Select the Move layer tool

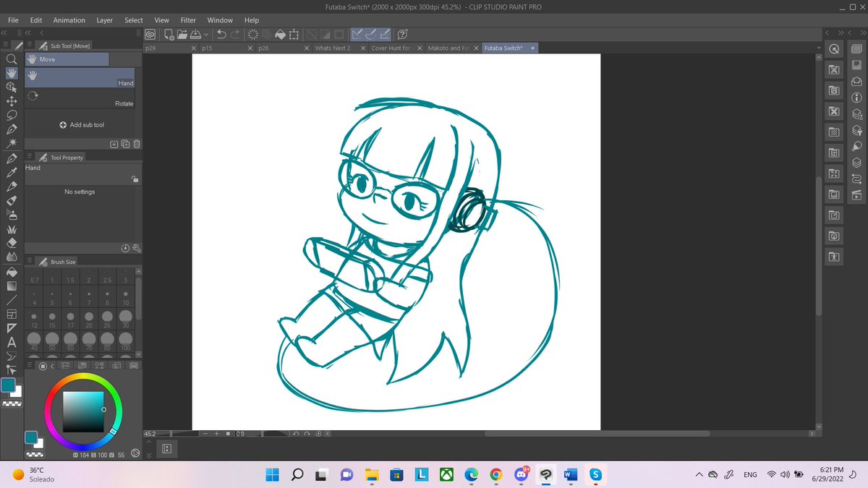[x=12, y=101]
